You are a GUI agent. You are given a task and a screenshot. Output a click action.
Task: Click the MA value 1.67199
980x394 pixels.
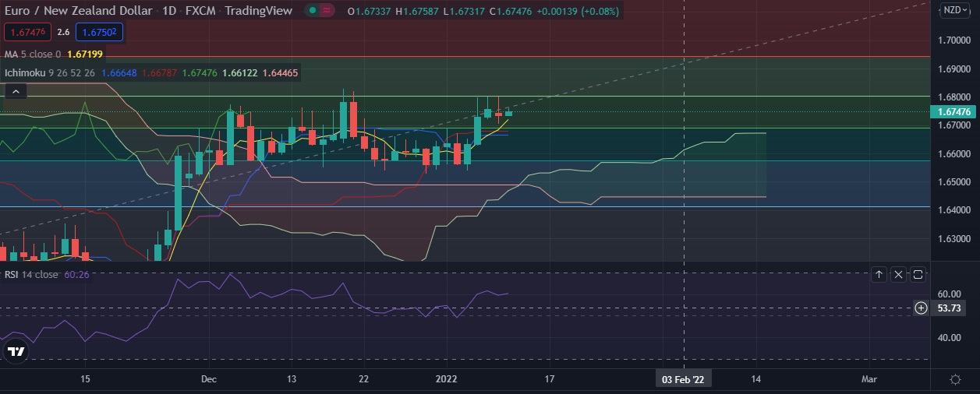coord(85,55)
